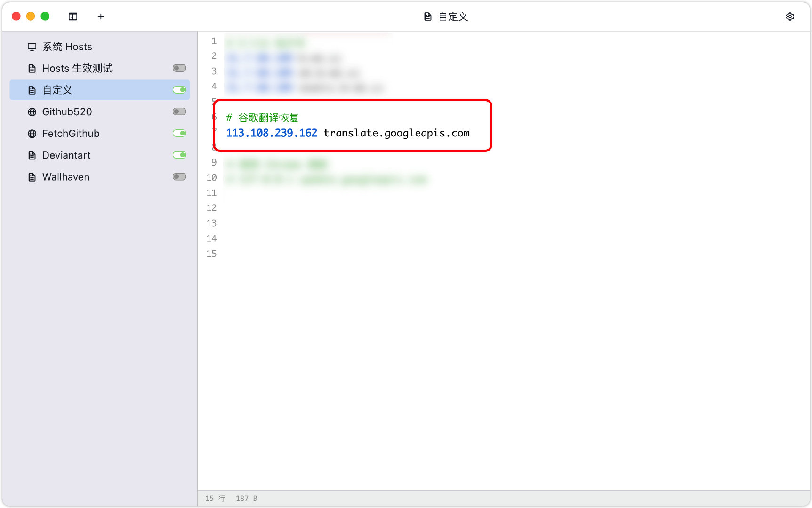Click the document icon in the title bar

tap(427, 16)
